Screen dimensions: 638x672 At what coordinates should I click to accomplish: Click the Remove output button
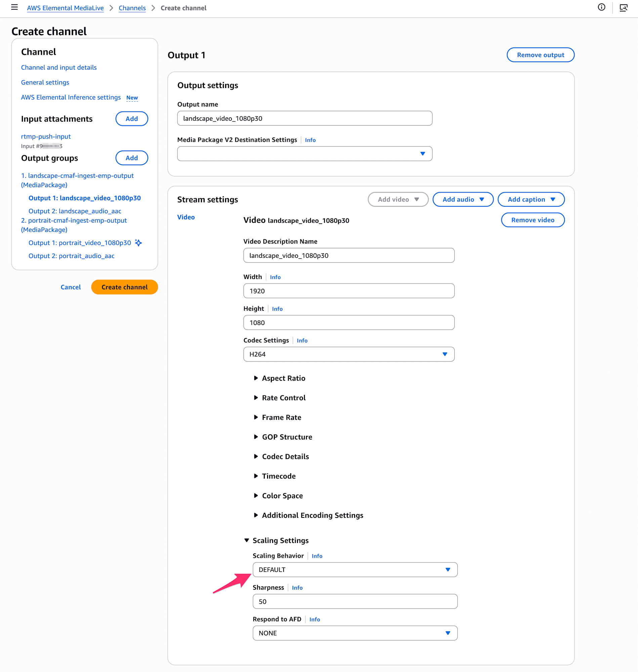coord(540,55)
